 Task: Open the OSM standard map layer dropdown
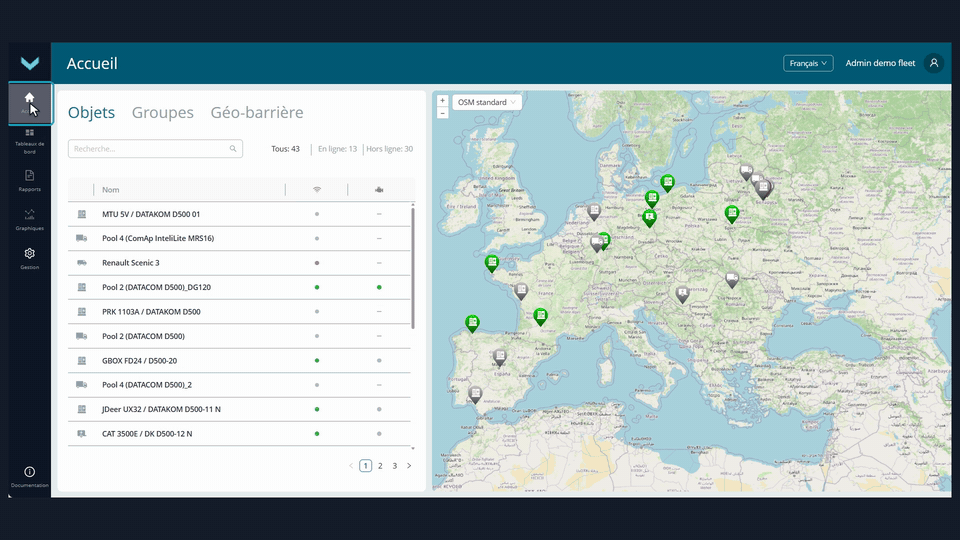pyautogui.click(x=487, y=102)
